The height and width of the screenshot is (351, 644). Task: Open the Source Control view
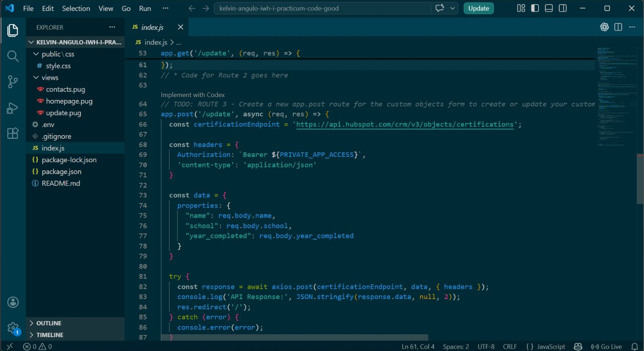point(13,82)
